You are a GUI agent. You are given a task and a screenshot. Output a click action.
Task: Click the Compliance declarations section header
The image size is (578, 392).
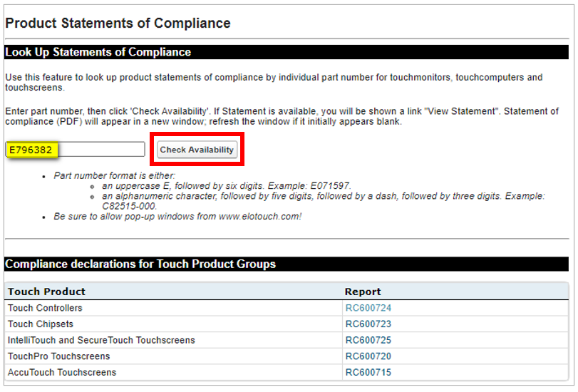coord(140,264)
